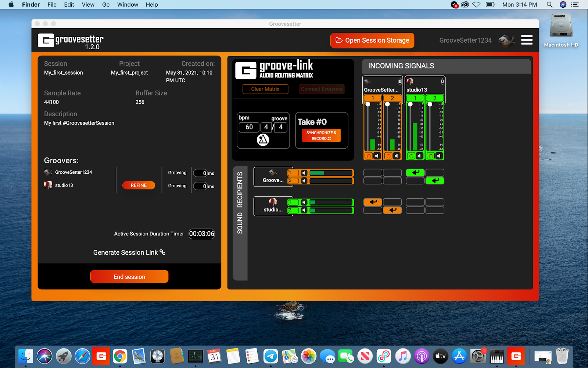This screenshot has width=588, height=368.
Task: Mute incoming GrooveSetter channel 1 speaker
Action: pyautogui.click(x=377, y=156)
